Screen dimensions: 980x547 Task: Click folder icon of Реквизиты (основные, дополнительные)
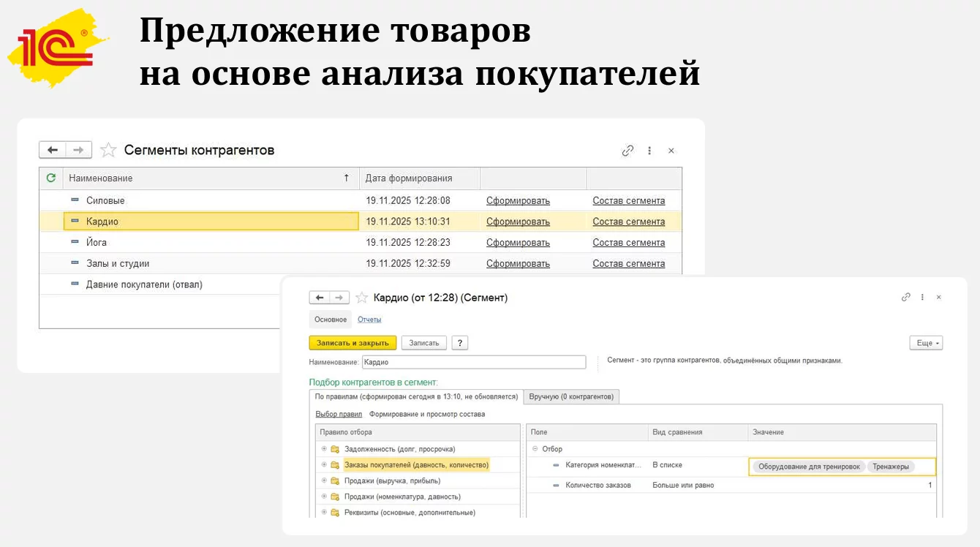[x=335, y=513]
